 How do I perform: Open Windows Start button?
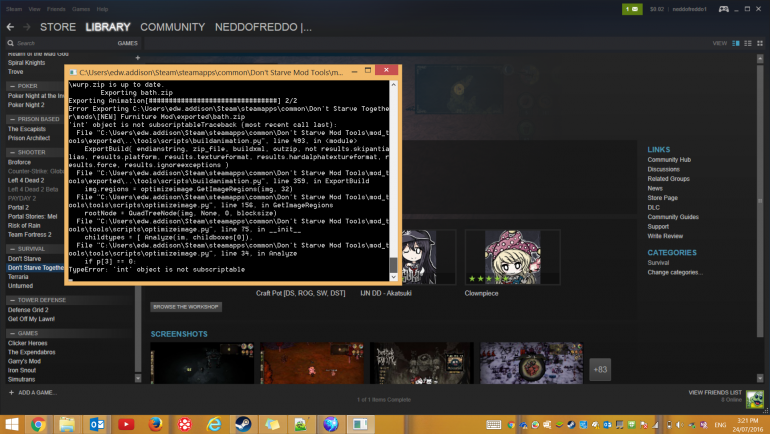(x=11, y=424)
